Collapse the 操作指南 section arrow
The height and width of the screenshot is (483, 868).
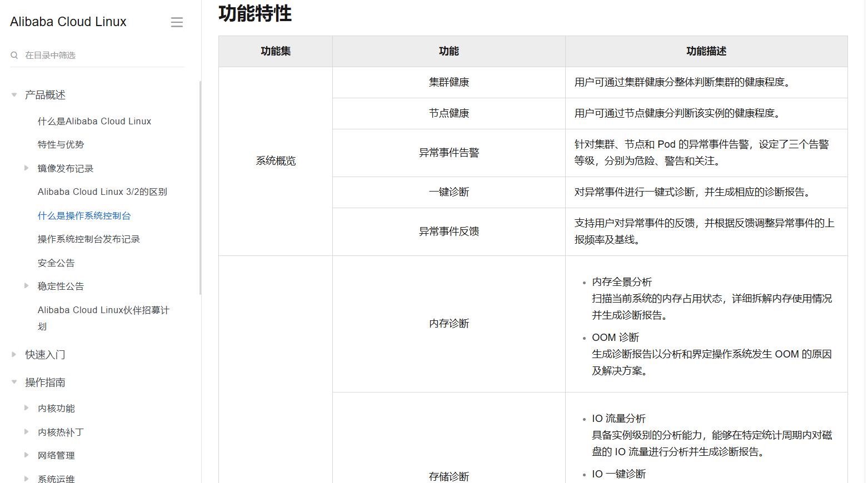point(14,382)
